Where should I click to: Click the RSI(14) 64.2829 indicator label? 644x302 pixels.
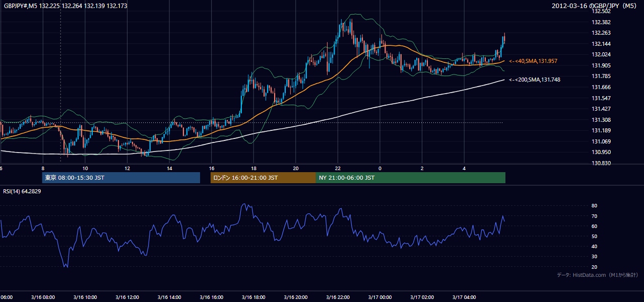[x=23, y=191]
